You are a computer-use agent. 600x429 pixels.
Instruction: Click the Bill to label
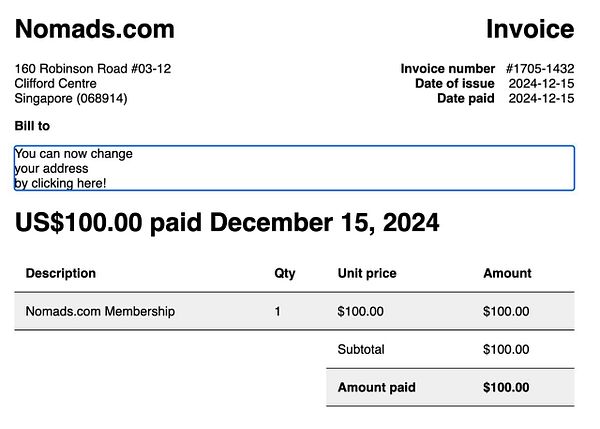pos(32,126)
